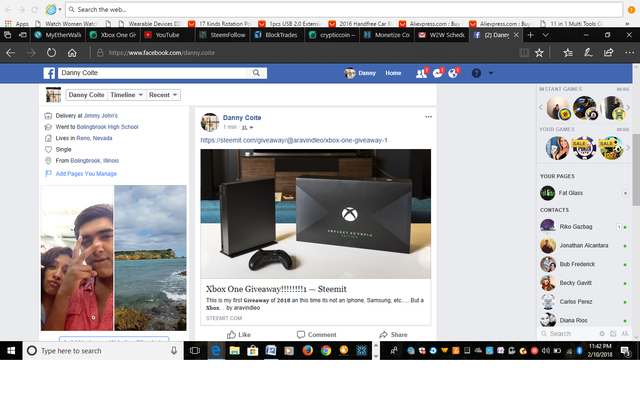Switch to the Monetize Co tab

[387, 35]
